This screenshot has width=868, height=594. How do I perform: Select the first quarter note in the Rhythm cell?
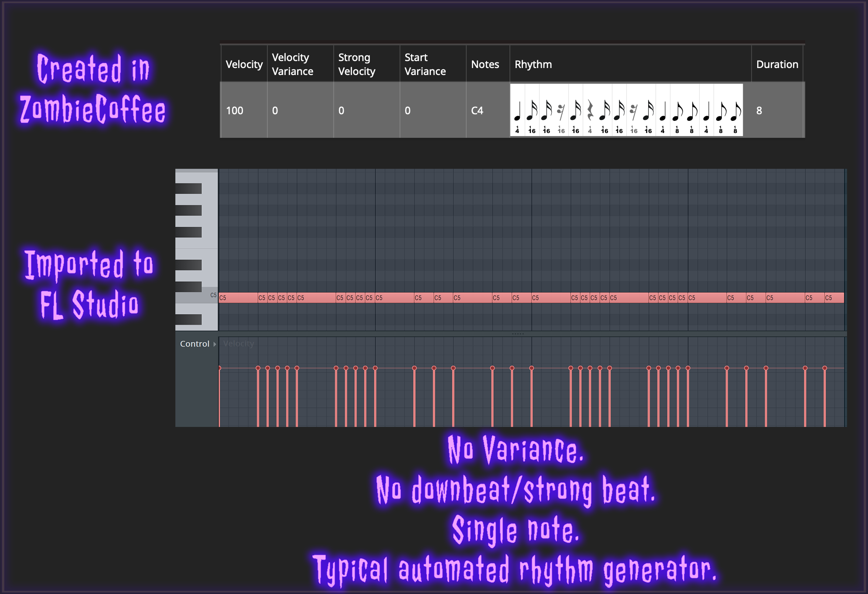tap(517, 110)
